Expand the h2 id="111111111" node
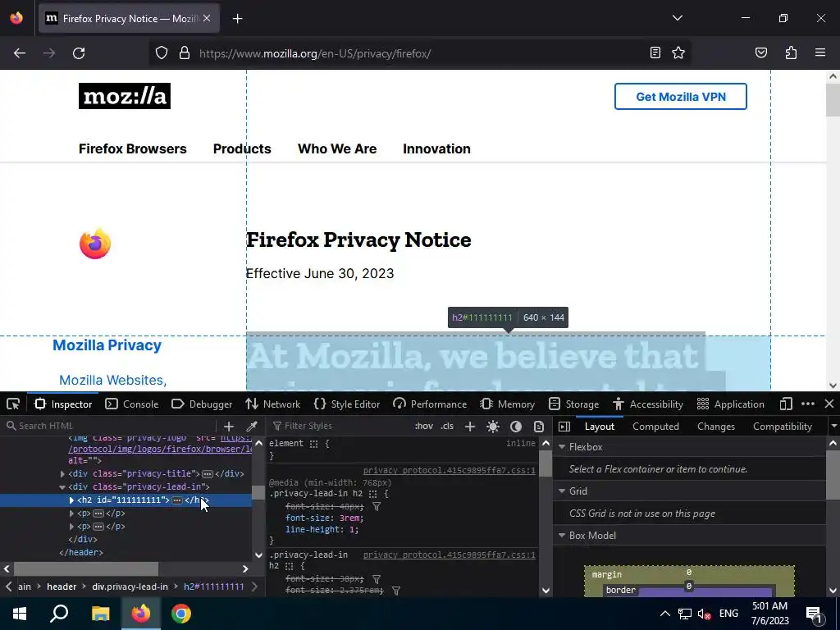Viewport: 840px width, 630px height. click(71, 500)
